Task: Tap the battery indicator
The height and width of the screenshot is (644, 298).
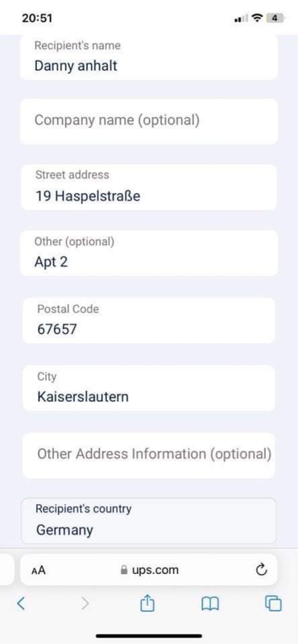Action: (275, 18)
